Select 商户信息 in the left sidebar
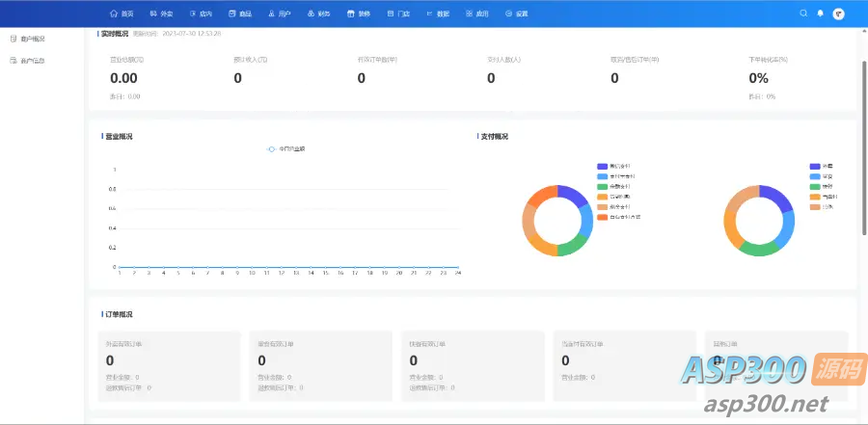Screen dimensions: 868x425 32,61
